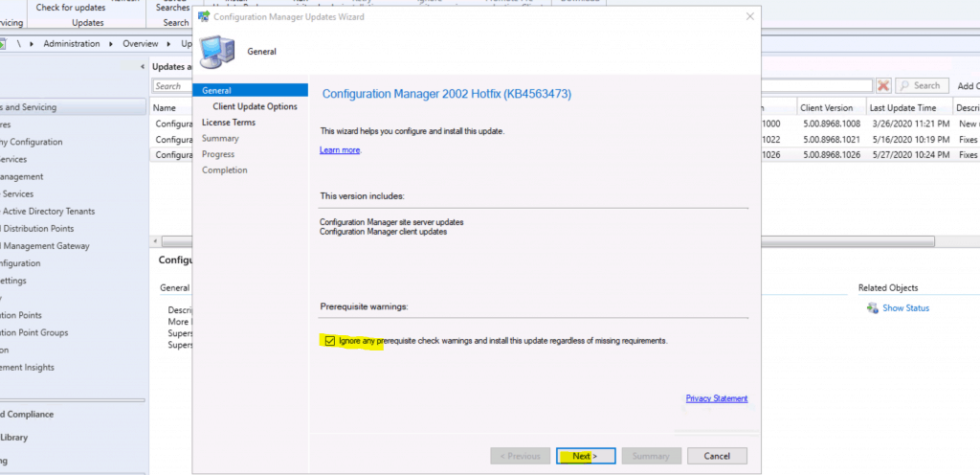Open Distribution Points node

click(x=37, y=229)
